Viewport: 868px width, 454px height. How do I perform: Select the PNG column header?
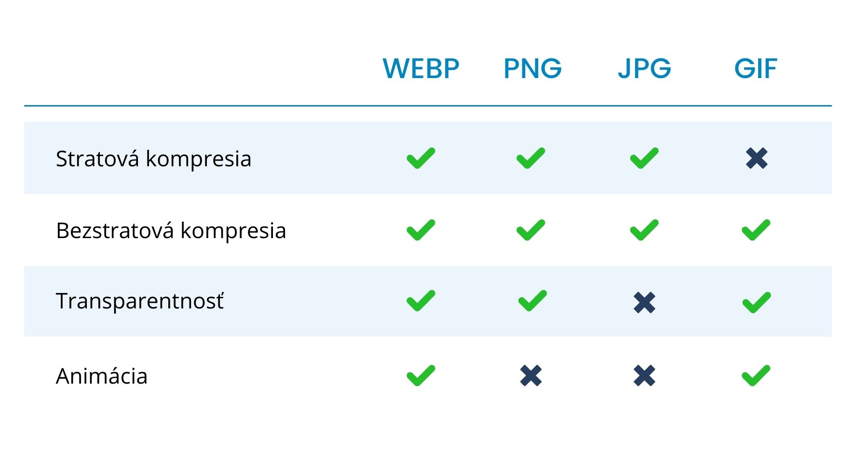pyautogui.click(x=532, y=68)
